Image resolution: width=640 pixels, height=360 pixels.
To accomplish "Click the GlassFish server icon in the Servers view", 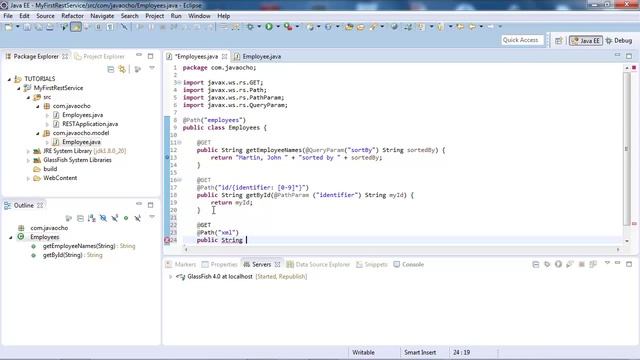I will pos(180,277).
